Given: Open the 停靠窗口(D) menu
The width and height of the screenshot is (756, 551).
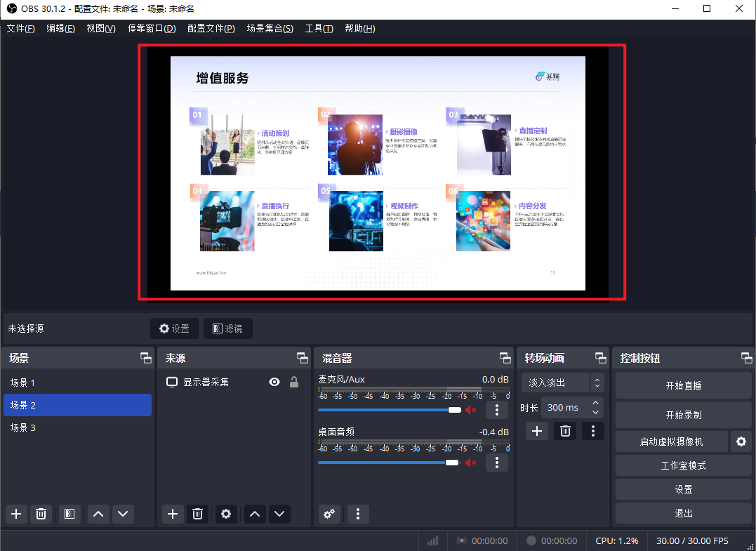Looking at the screenshot, I should [x=152, y=28].
